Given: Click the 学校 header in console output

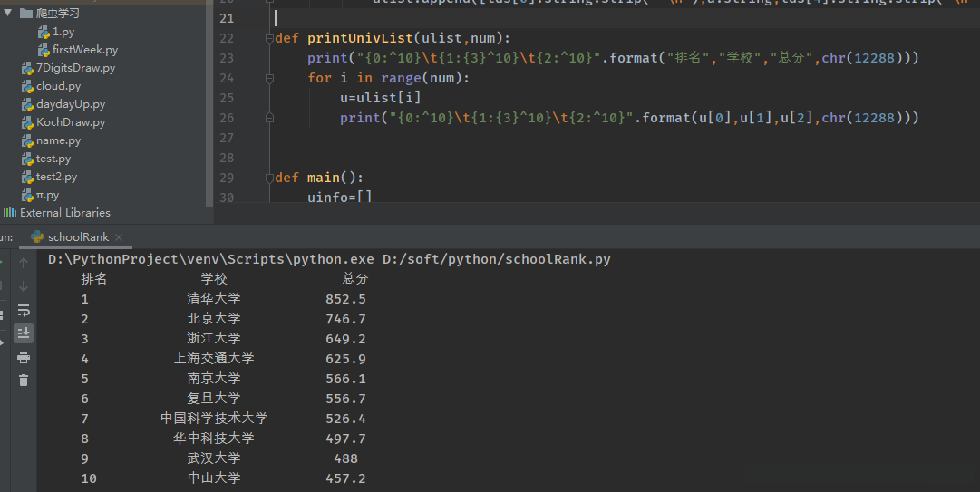Looking at the screenshot, I should 214,279.
